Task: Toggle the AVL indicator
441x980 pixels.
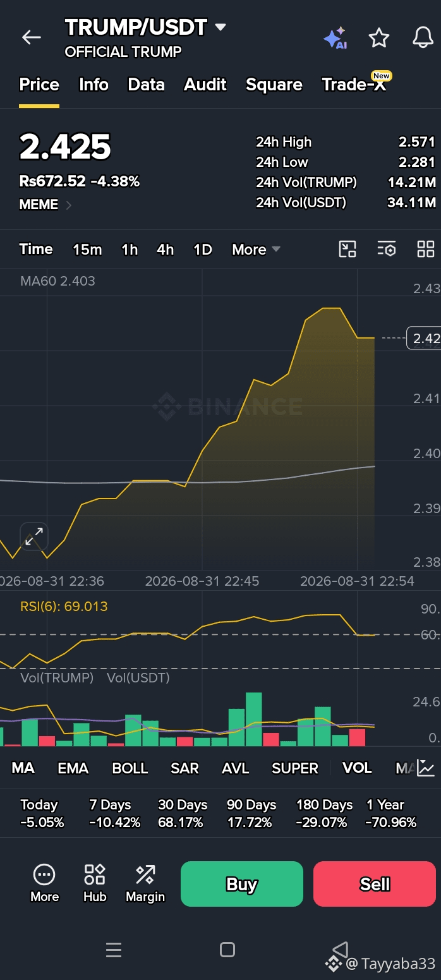Action: pyautogui.click(x=236, y=768)
